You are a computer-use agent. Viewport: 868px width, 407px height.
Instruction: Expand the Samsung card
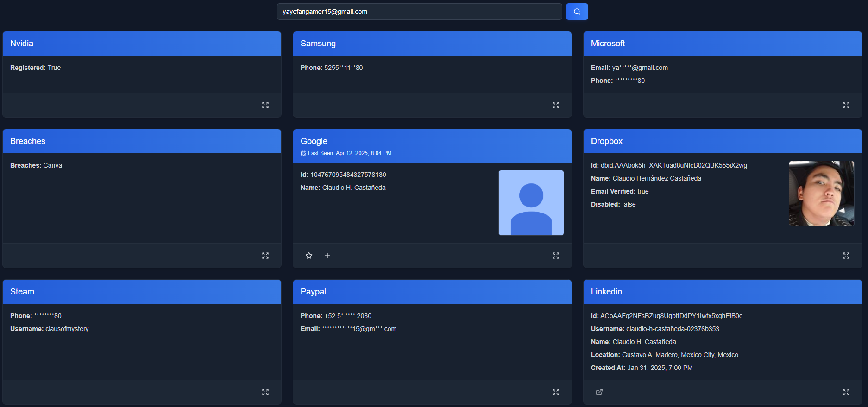556,105
